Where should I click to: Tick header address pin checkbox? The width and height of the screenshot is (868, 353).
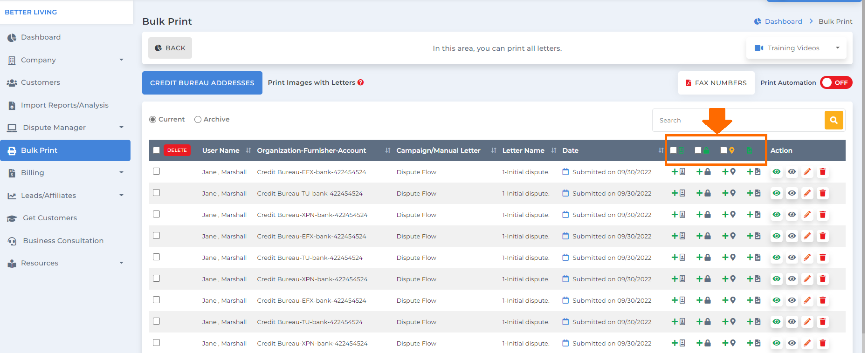(x=724, y=150)
